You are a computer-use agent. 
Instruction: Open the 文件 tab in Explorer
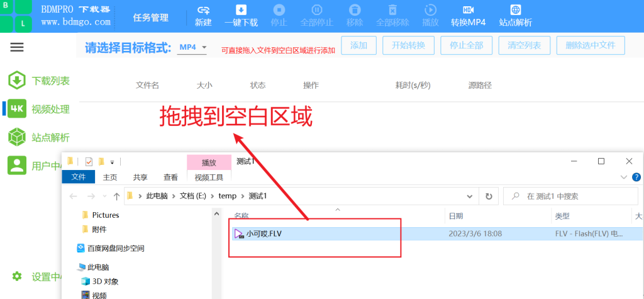(79, 177)
